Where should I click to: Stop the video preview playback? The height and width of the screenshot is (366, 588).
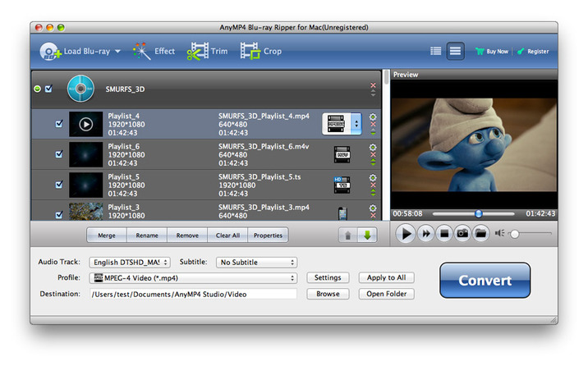coord(444,234)
